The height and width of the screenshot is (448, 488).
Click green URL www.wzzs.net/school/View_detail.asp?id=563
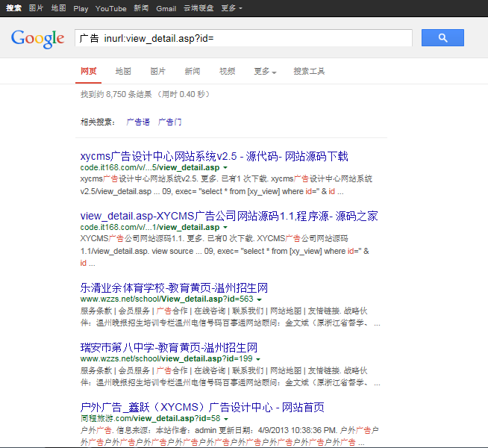(167, 299)
